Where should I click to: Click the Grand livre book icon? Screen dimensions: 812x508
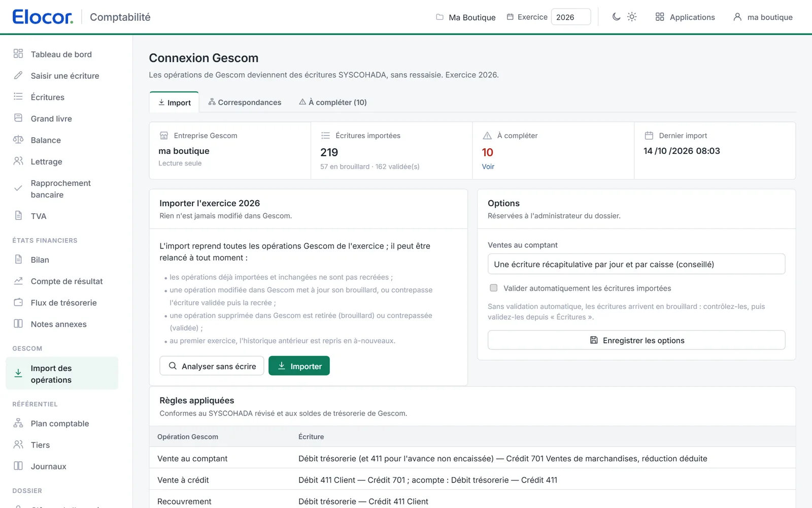(18, 118)
